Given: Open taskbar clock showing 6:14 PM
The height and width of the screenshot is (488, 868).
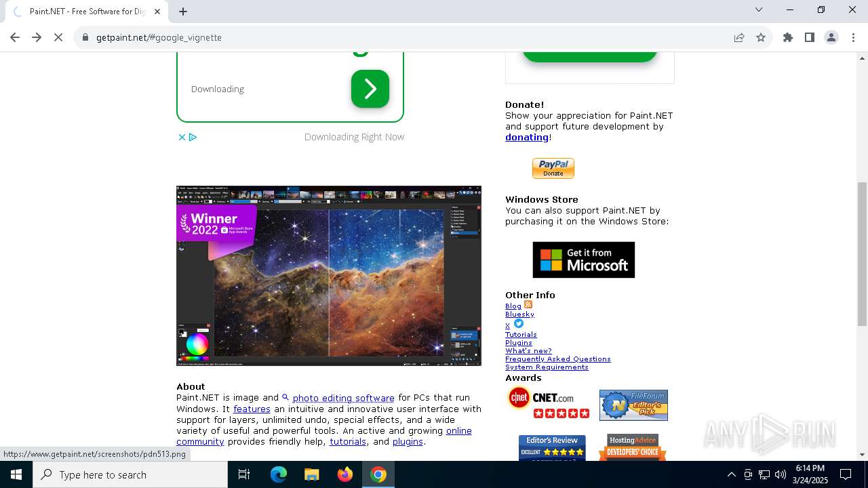Looking at the screenshot, I should click(810, 474).
